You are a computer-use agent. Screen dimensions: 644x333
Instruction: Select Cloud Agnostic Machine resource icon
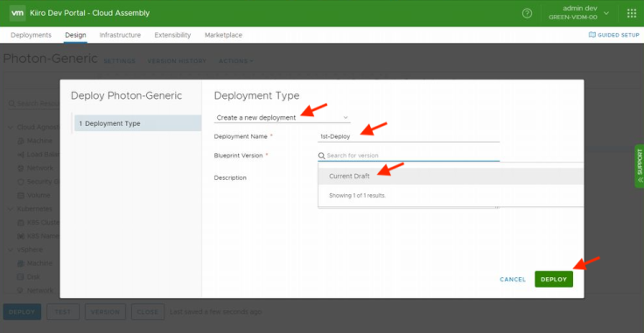(20, 141)
